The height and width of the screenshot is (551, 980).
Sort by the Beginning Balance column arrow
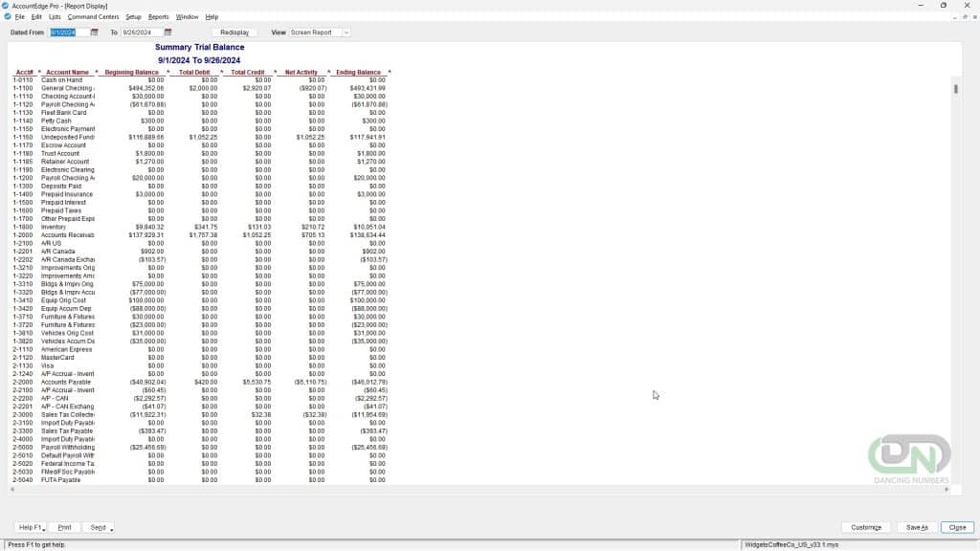pos(167,73)
